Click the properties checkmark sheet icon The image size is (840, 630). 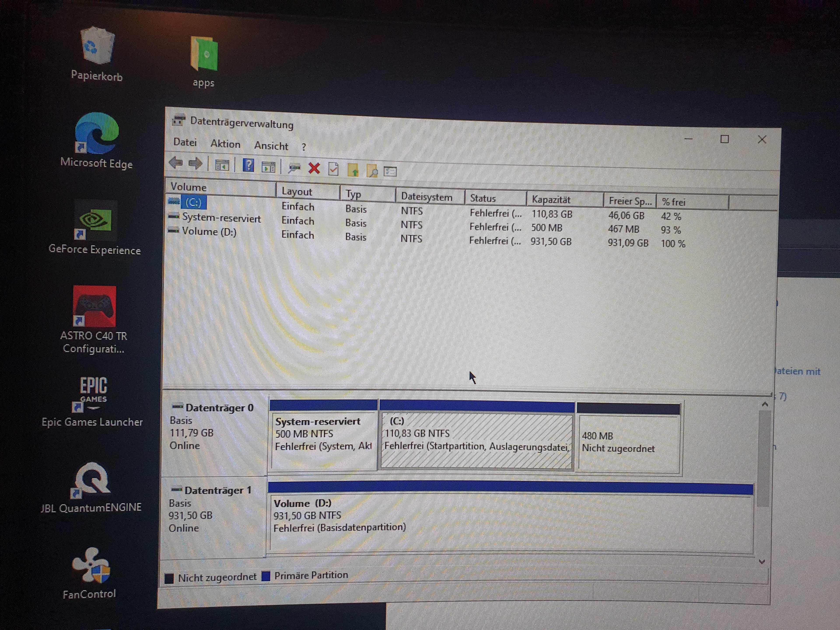click(x=333, y=169)
